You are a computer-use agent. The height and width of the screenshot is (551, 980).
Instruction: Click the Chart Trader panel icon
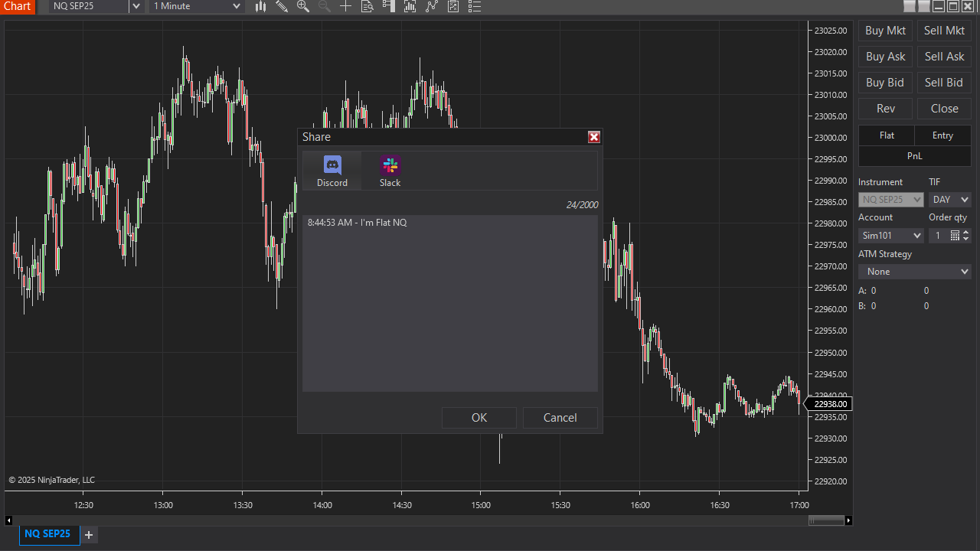click(388, 6)
